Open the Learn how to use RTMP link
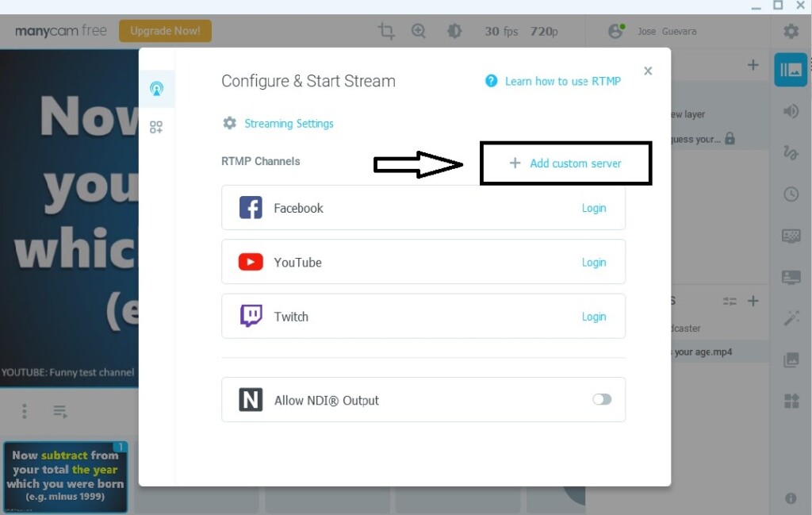This screenshot has height=515, width=812. click(x=562, y=82)
